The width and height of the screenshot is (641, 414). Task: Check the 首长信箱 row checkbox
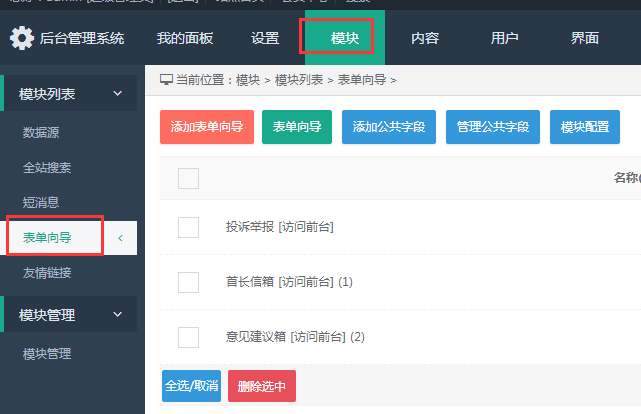(188, 282)
